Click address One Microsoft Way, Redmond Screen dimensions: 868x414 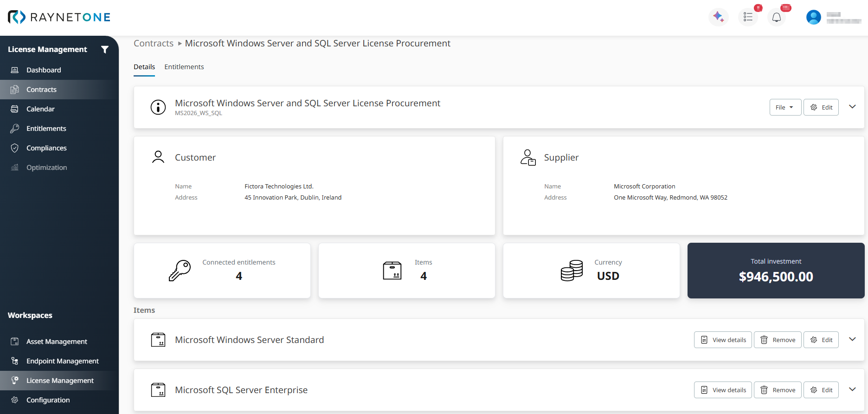tap(670, 198)
